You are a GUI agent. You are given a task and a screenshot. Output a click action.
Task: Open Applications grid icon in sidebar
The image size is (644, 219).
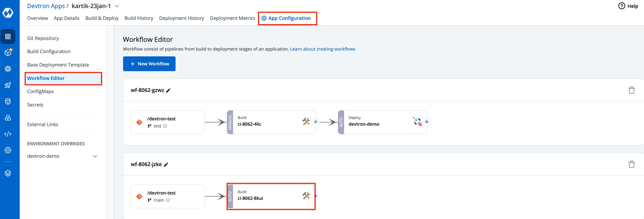(8, 37)
